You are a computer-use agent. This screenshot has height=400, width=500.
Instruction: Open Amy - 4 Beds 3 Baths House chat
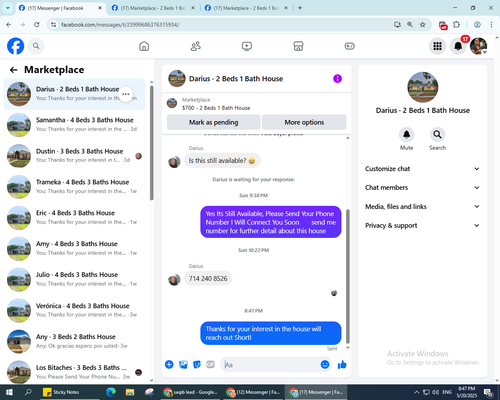(74, 249)
